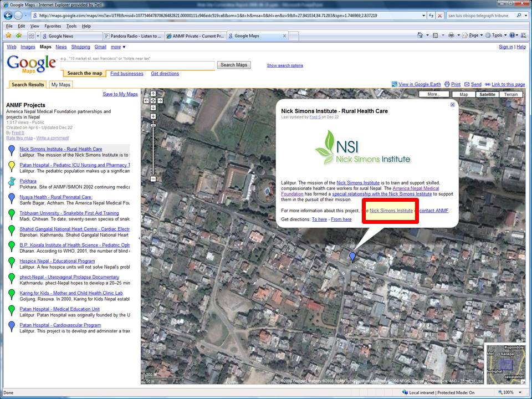Image resolution: width=532 pixels, height=399 pixels.
Task: Click the blue map marker pin
Action: pos(352,256)
